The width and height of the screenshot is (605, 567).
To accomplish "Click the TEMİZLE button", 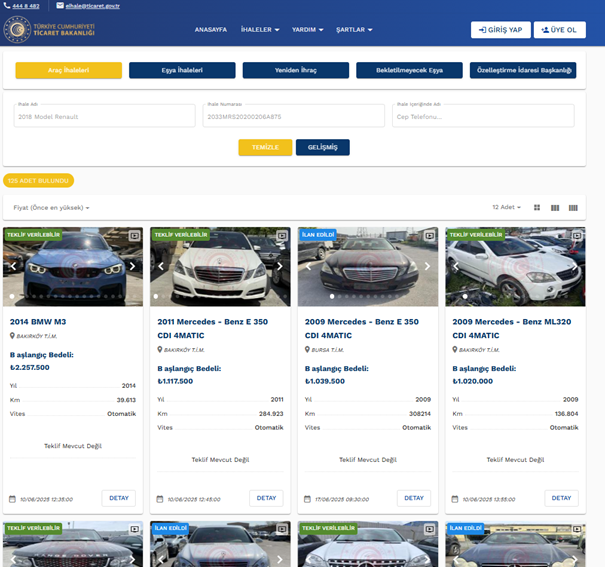I will pos(265,147).
